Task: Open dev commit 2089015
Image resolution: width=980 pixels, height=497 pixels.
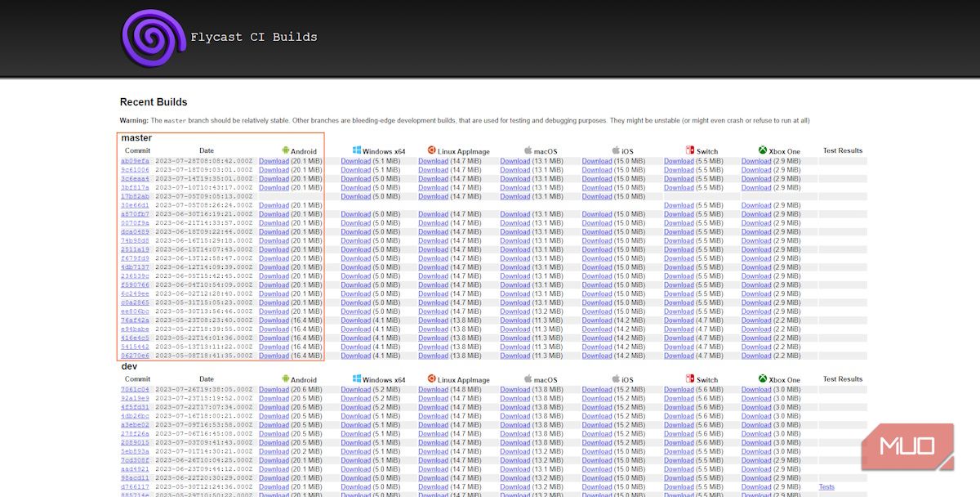Action: point(135,443)
